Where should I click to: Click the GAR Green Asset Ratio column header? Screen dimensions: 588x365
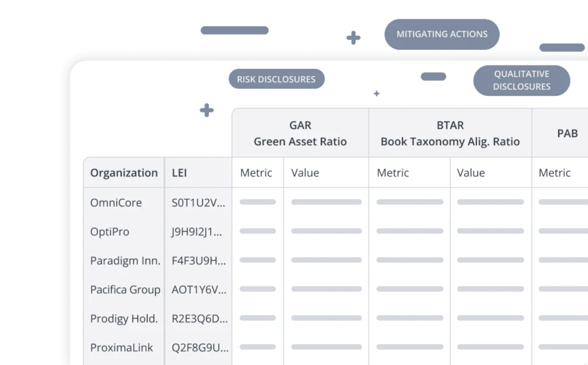[x=300, y=133]
